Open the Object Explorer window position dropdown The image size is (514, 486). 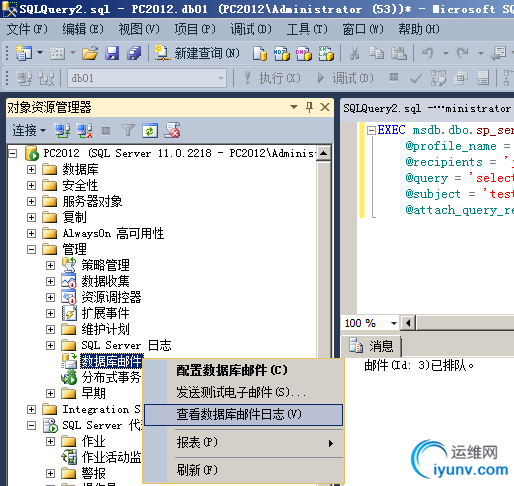click(294, 107)
